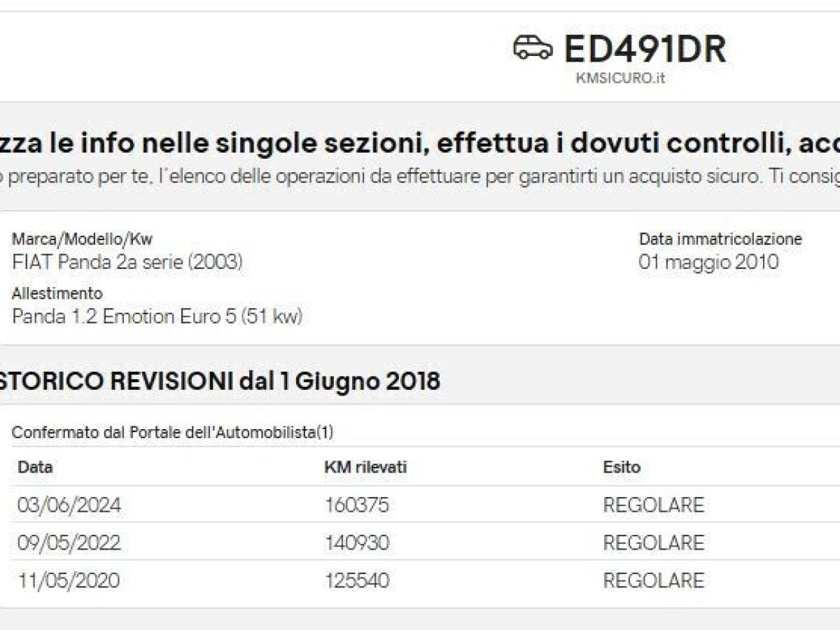840x630 pixels.
Task: Click the Data immatricolazione field label
Action: (x=720, y=239)
